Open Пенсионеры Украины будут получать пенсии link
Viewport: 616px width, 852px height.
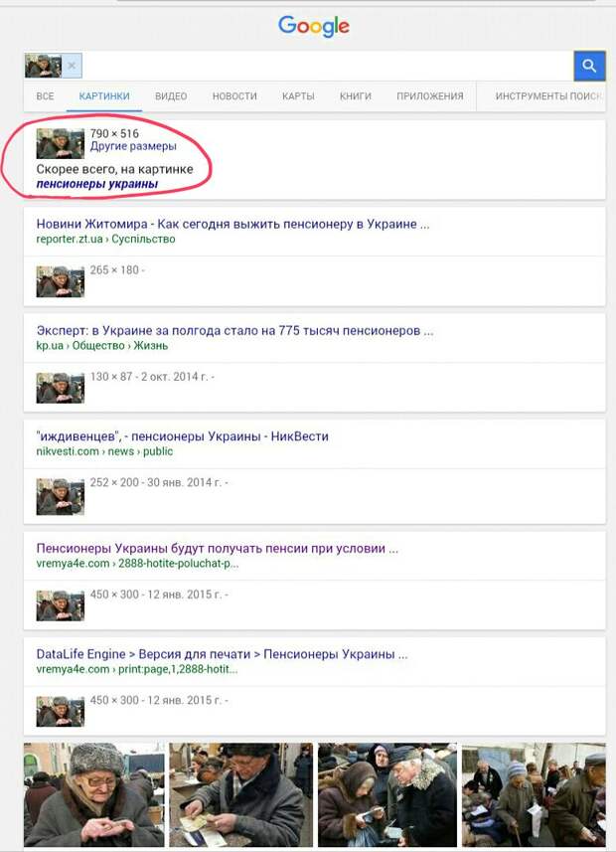(x=218, y=548)
